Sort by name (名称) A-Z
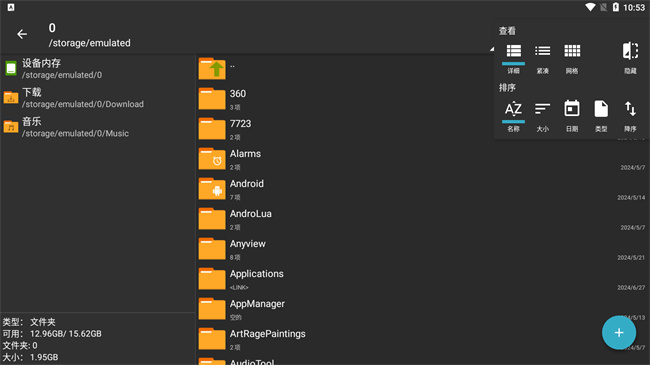The width and height of the screenshot is (650, 365). pyautogui.click(x=513, y=116)
